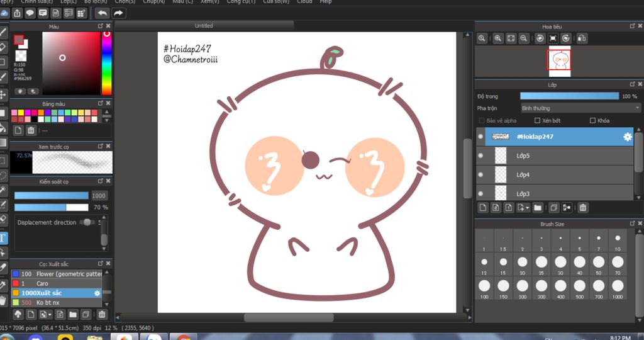Open the Lớp(L) menu
The width and height of the screenshot is (644, 340).
coord(68,2)
